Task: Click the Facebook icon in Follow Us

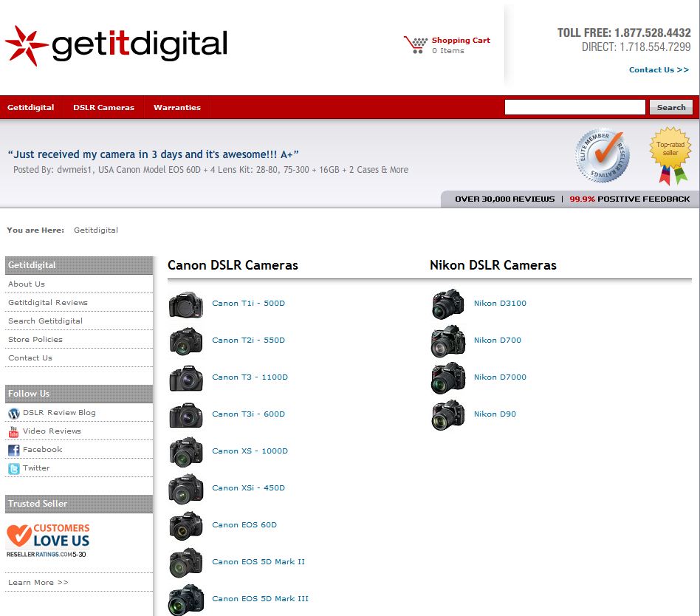Action: click(x=13, y=451)
